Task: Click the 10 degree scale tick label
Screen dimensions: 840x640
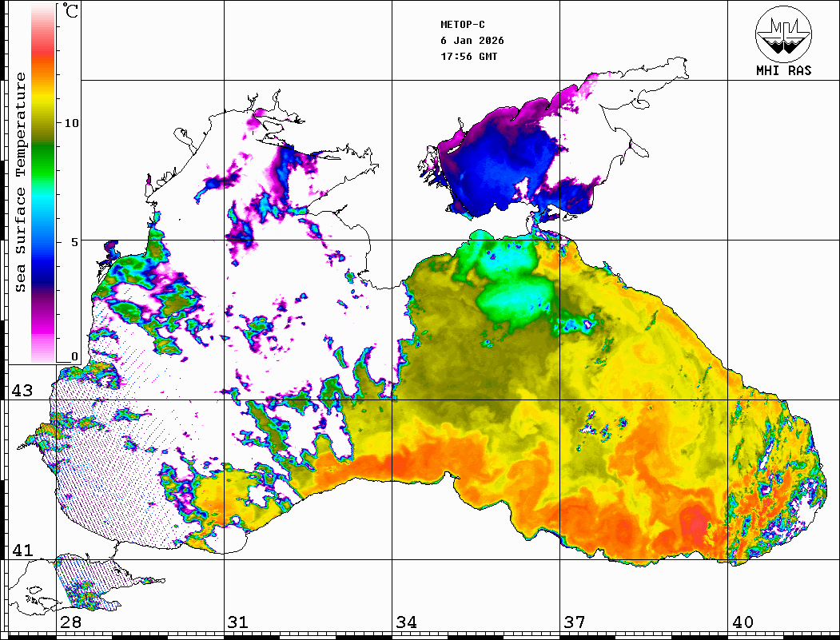Action: tap(72, 123)
